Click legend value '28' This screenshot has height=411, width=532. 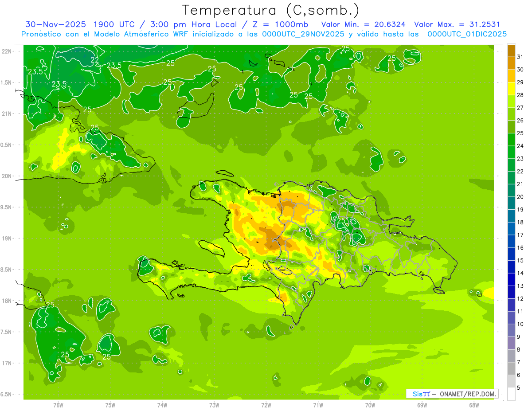click(520, 95)
